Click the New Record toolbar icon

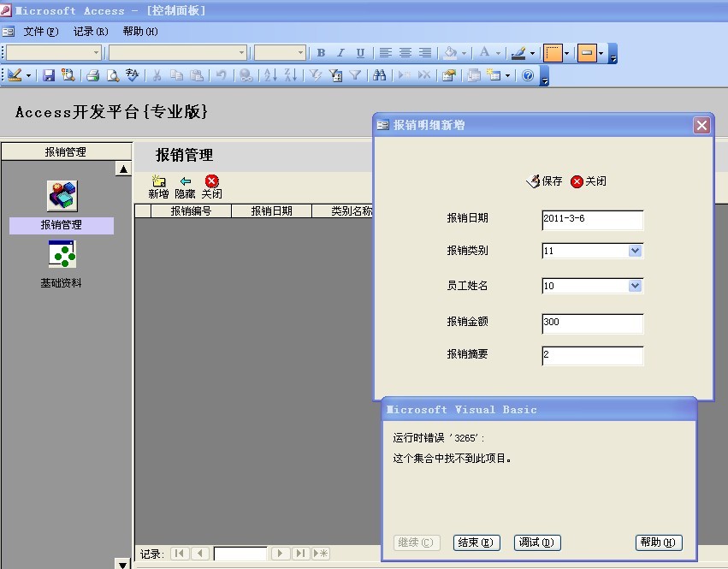point(405,75)
